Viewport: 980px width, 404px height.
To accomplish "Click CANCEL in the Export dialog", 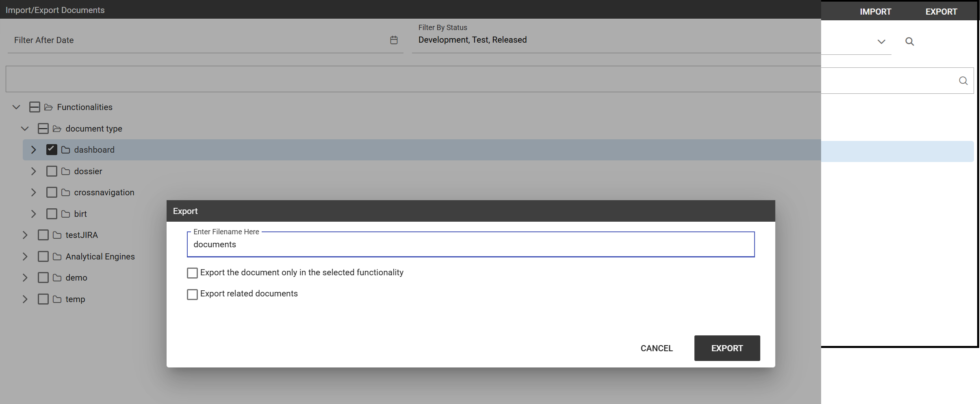I will click(657, 348).
